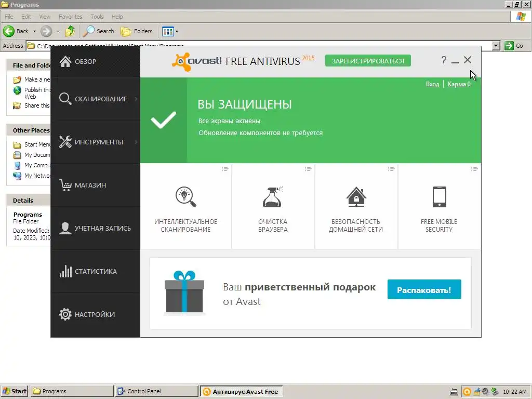
Task: Click the Распаковать! button
Action: [424, 289]
